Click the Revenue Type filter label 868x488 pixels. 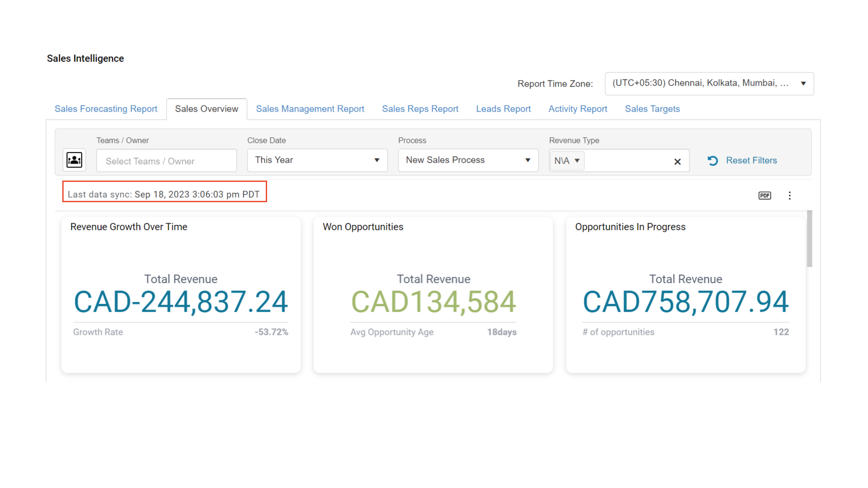click(x=574, y=140)
